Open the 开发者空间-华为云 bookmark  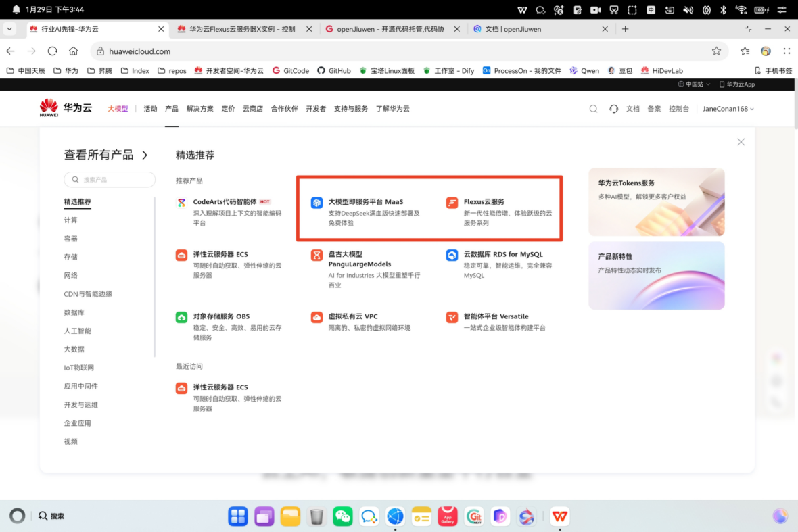click(229, 71)
